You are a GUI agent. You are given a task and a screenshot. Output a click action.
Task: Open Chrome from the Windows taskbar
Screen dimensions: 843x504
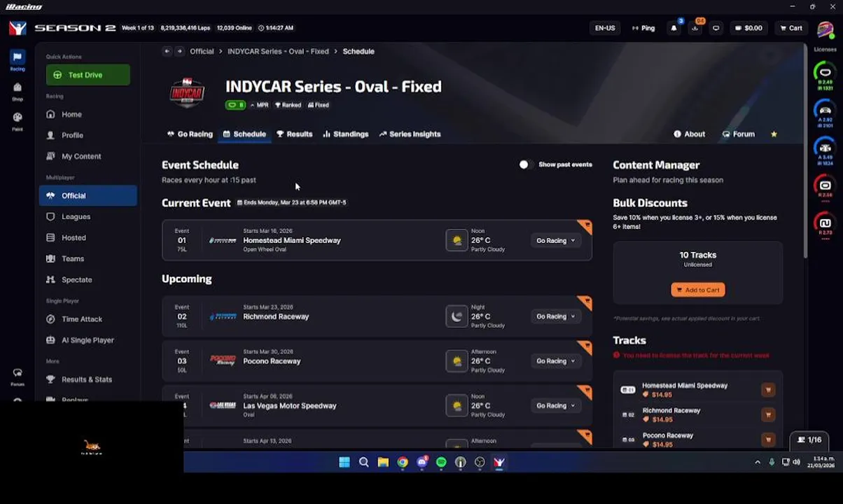(403, 462)
